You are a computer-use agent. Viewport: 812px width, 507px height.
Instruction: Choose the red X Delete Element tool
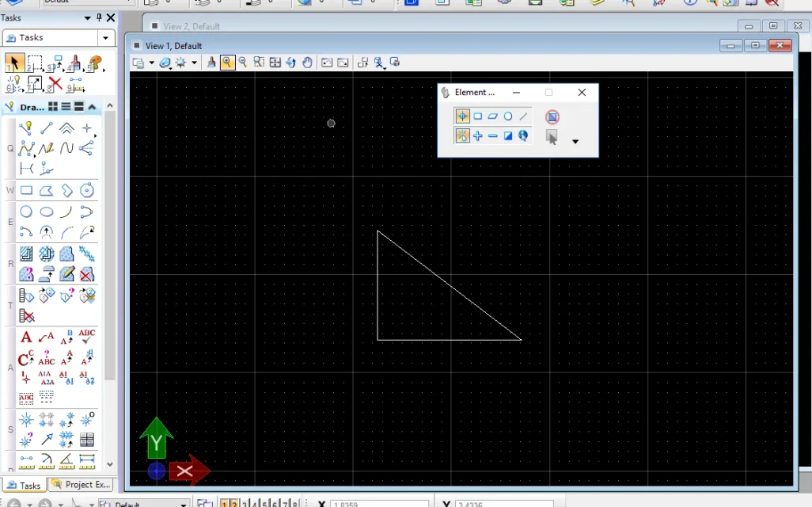pyautogui.click(x=55, y=83)
